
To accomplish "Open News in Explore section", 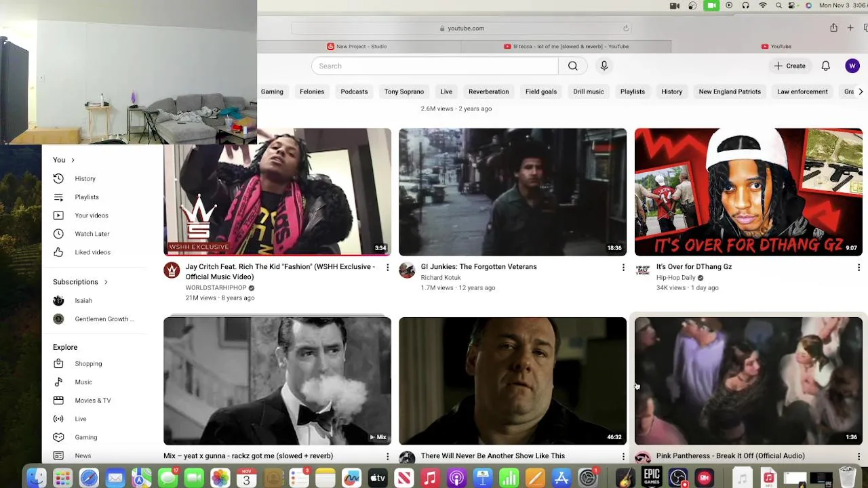I will point(82,455).
